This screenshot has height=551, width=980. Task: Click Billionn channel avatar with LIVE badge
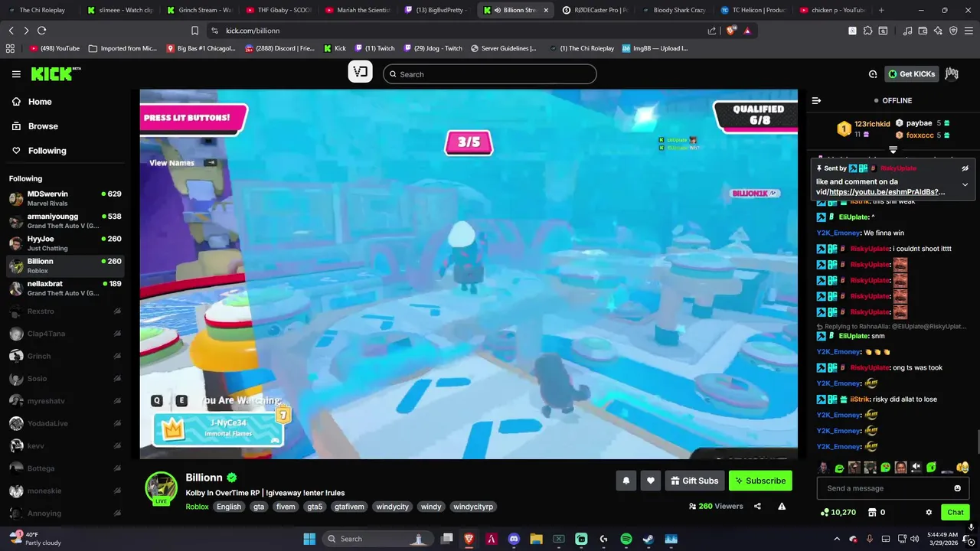pyautogui.click(x=162, y=487)
